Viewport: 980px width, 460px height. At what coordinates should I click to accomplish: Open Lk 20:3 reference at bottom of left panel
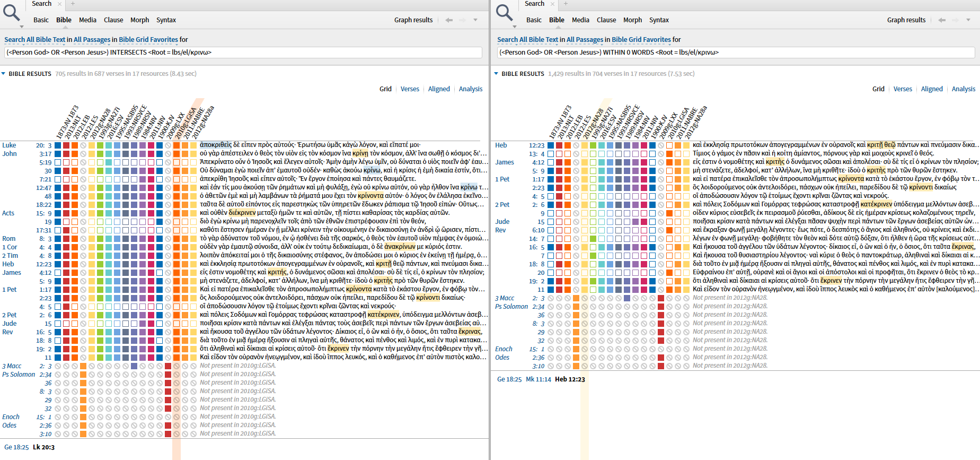pos(43,447)
